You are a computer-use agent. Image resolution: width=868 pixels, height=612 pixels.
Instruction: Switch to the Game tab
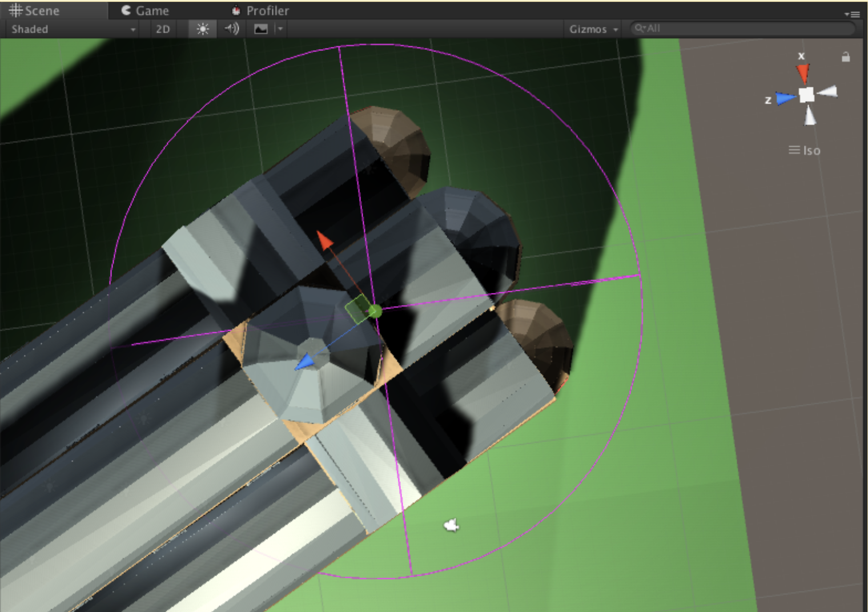pos(145,11)
